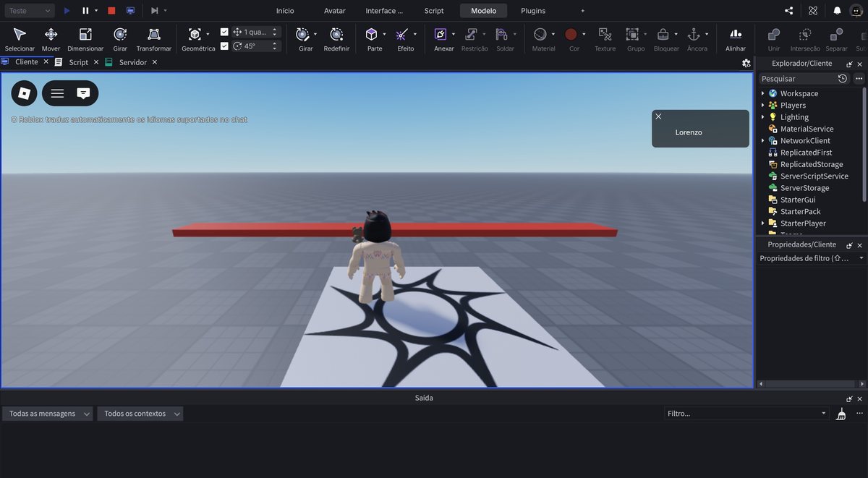
Task: Open Todas as mensagens dropdown
Action: tap(48, 414)
